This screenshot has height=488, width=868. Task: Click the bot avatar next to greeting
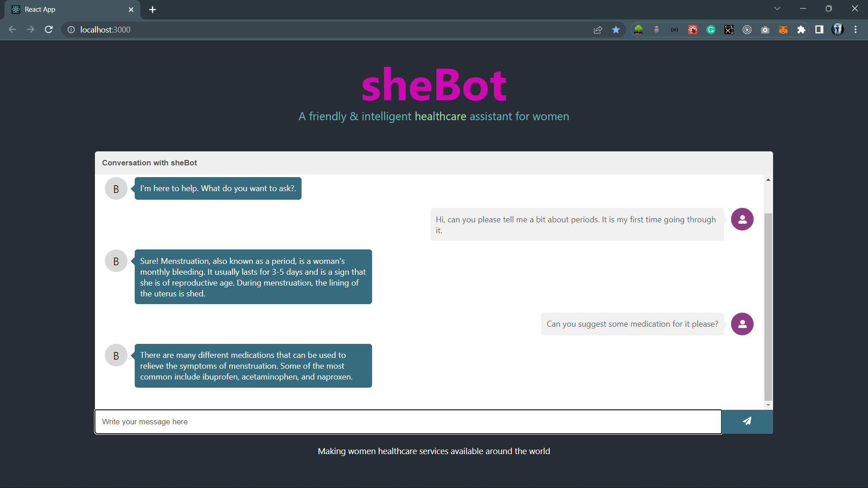click(116, 189)
